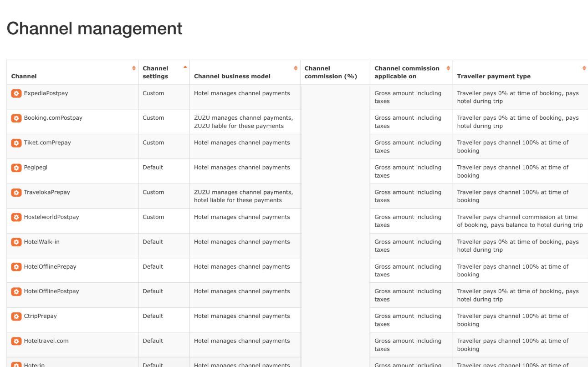The width and height of the screenshot is (588, 367).
Task: Open Hoteltravel.com gear icon
Action: (16, 341)
